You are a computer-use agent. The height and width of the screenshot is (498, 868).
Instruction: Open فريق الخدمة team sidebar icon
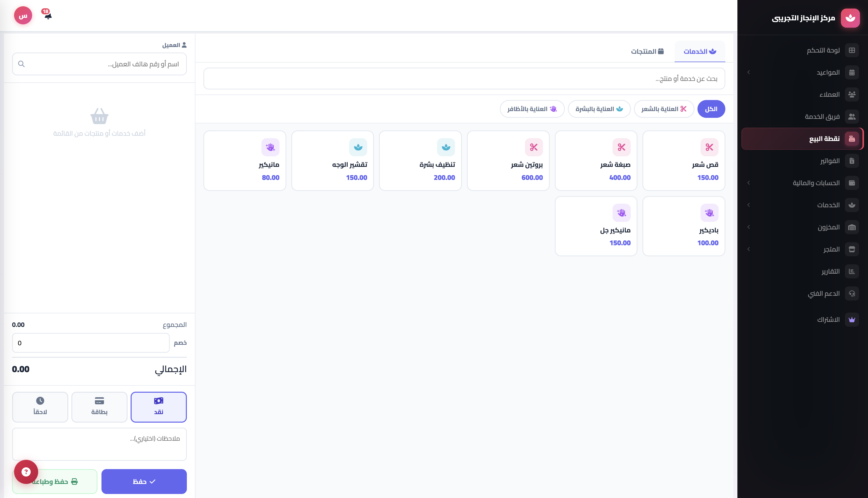point(852,117)
